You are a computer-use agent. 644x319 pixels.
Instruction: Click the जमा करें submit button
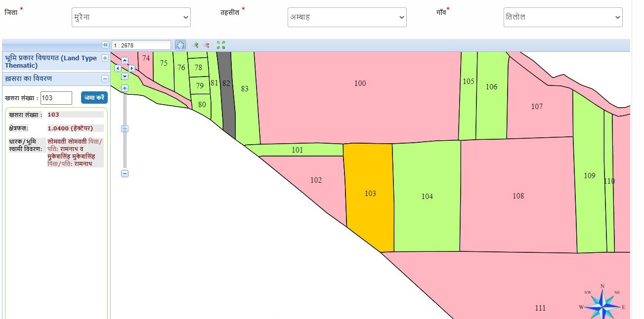click(94, 98)
